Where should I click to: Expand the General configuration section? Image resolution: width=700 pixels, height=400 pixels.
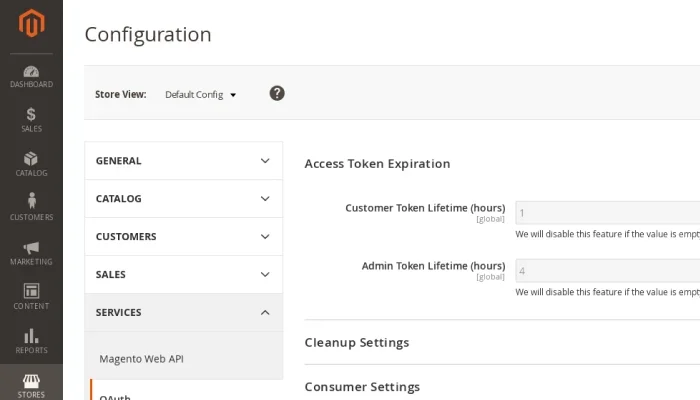coord(184,161)
